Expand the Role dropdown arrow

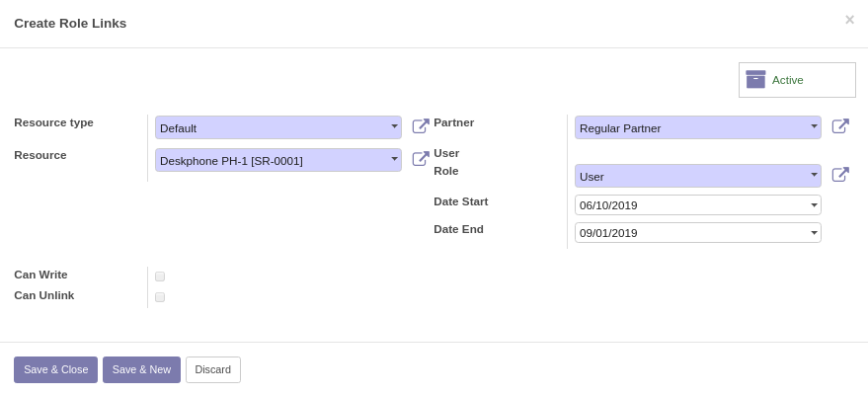(814, 176)
